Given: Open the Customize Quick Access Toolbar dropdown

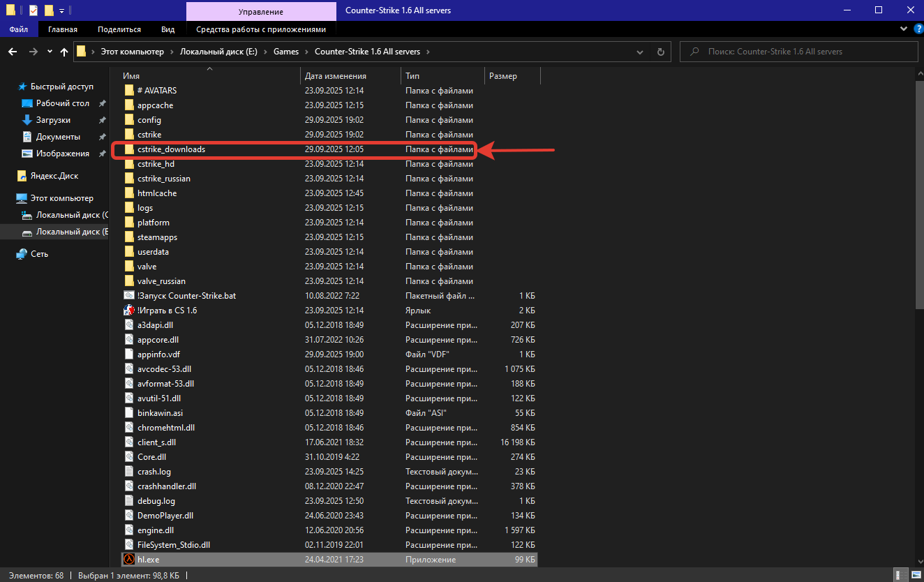Looking at the screenshot, I should tap(61, 11).
